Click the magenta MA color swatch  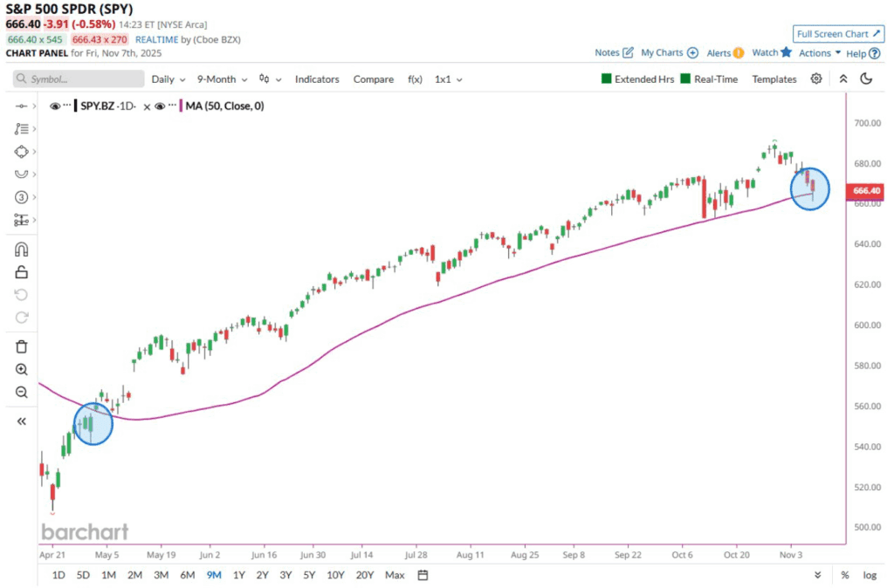click(x=181, y=106)
